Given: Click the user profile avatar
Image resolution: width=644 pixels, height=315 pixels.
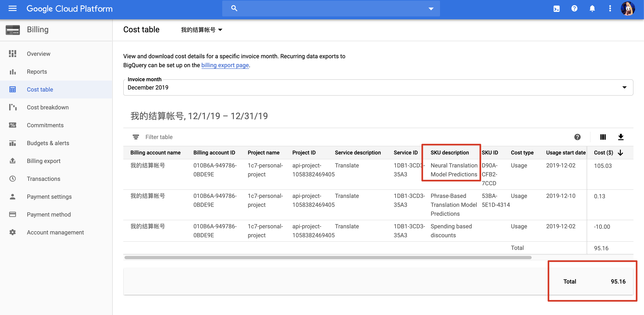Looking at the screenshot, I should coord(628,9).
